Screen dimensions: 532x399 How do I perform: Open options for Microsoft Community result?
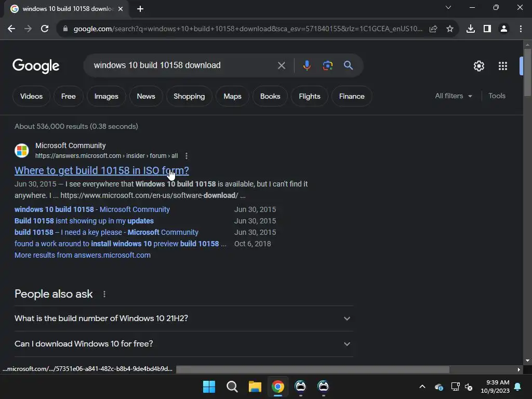[187, 156]
